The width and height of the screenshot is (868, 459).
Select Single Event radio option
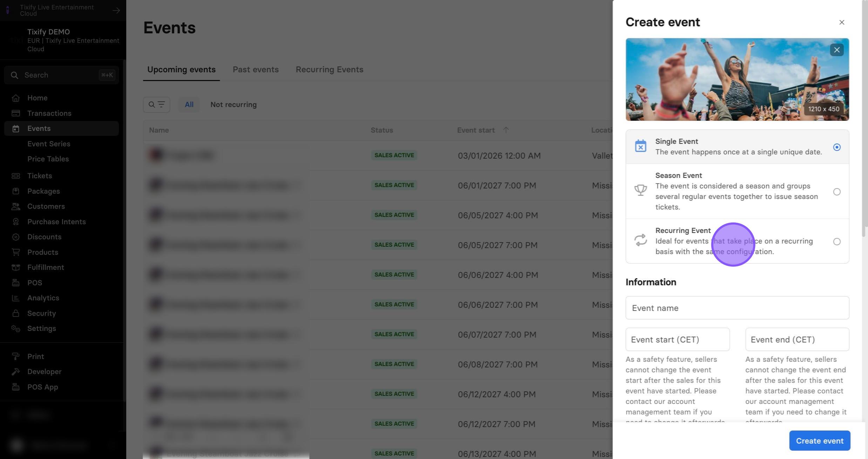point(837,147)
